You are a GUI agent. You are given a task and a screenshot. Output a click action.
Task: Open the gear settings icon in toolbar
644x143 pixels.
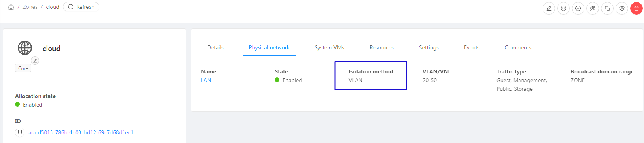(x=622, y=8)
